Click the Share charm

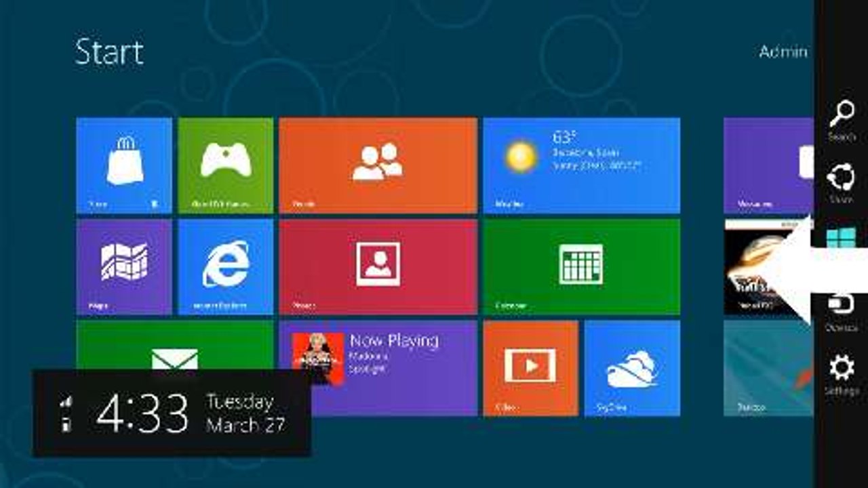click(x=842, y=183)
